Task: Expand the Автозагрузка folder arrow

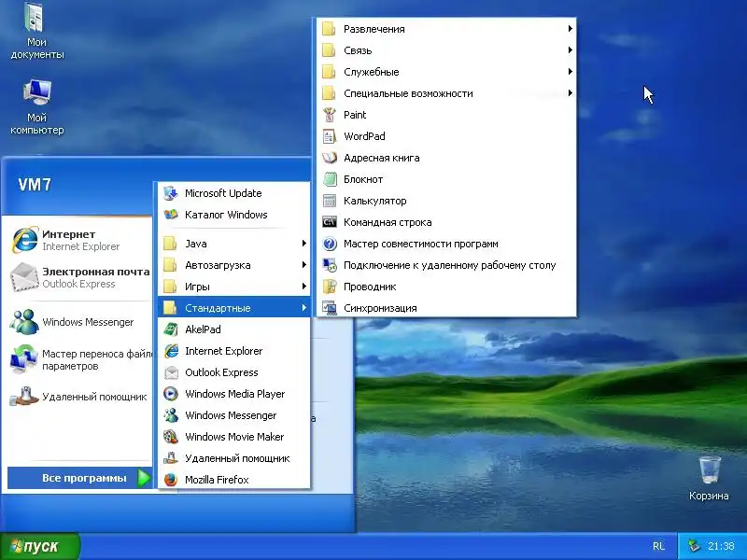Action: [304, 265]
